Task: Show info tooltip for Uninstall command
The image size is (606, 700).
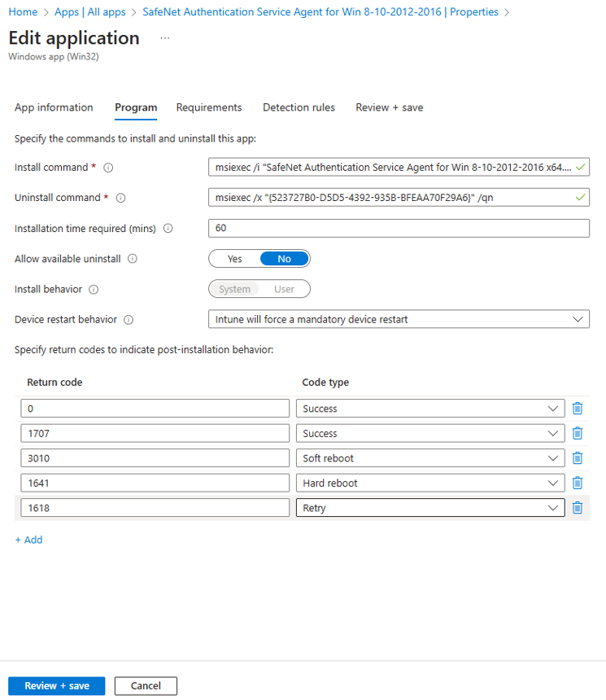Action: coord(120,198)
